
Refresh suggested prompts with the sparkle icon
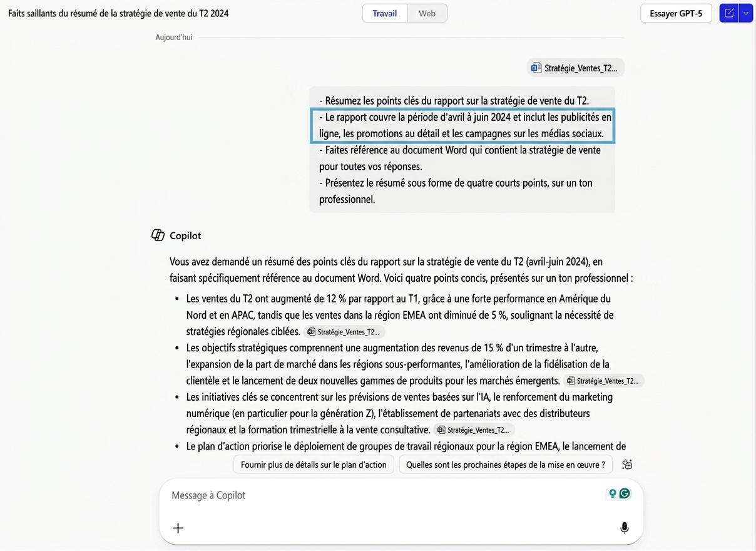click(x=627, y=464)
